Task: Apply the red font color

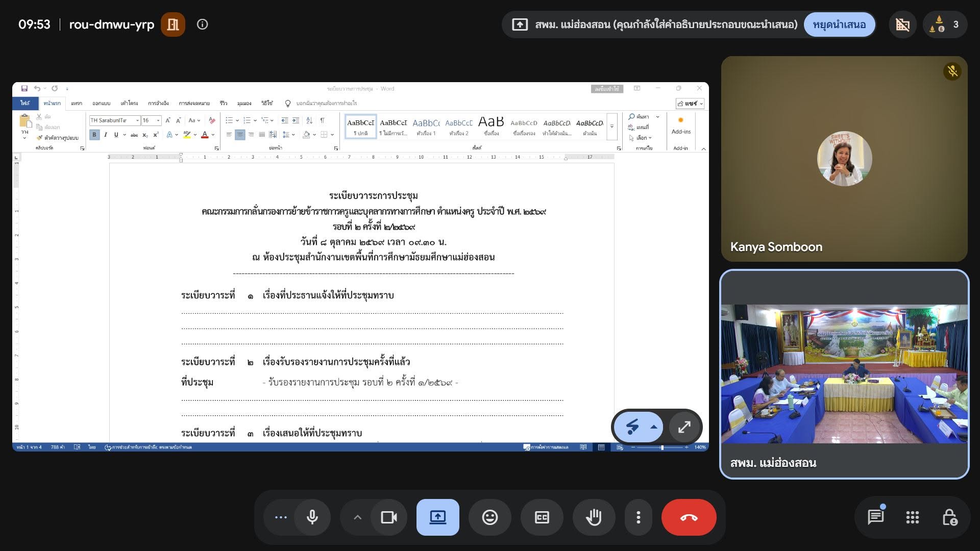Action: [205, 135]
